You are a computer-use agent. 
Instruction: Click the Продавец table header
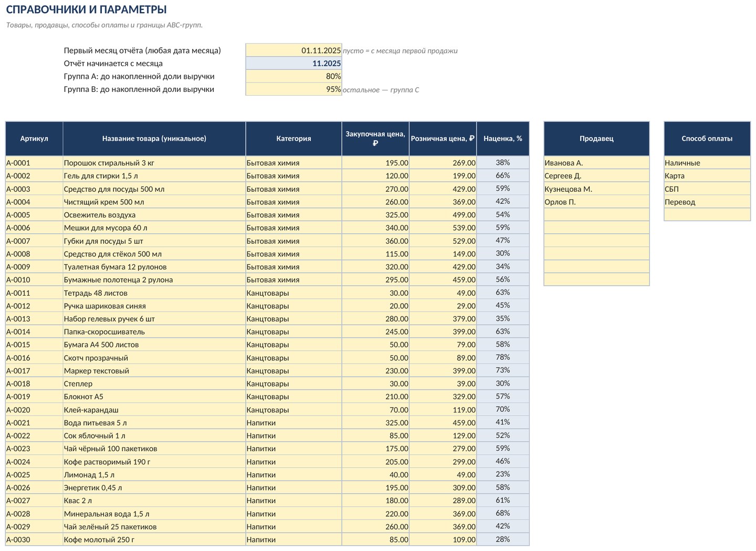pyautogui.click(x=596, y=139)
